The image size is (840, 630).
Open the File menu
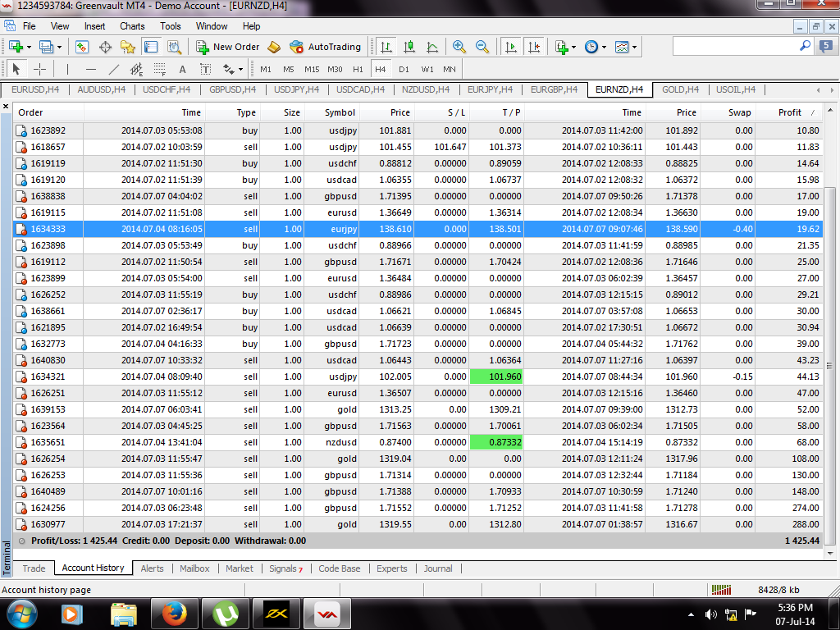(x=29, y=25)
